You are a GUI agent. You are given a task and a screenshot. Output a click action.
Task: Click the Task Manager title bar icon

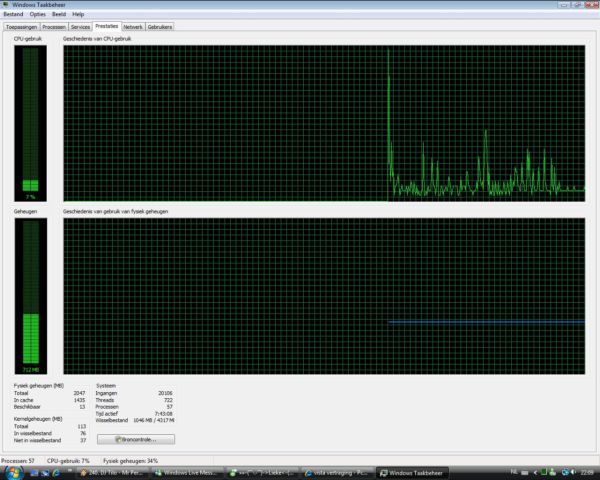pos(5,5)
